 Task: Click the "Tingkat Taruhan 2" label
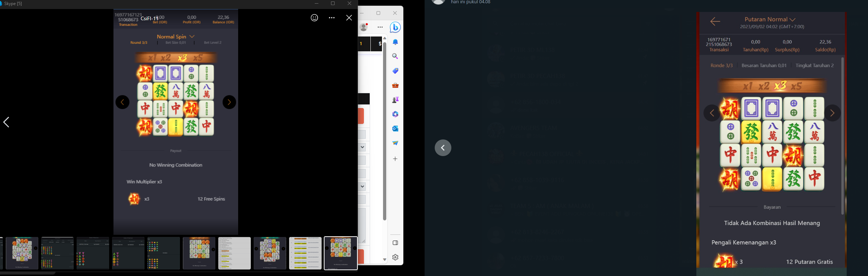point(815,65)
